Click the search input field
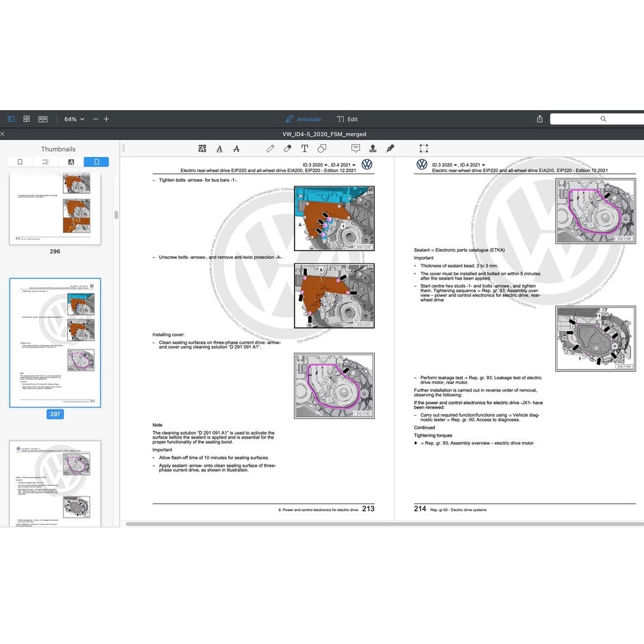 [596, 119]
